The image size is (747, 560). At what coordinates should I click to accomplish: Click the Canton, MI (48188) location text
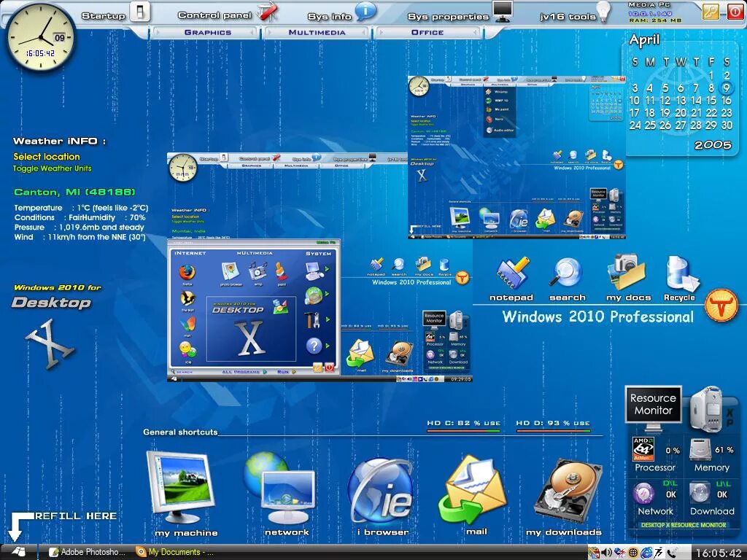click(74, 192)
